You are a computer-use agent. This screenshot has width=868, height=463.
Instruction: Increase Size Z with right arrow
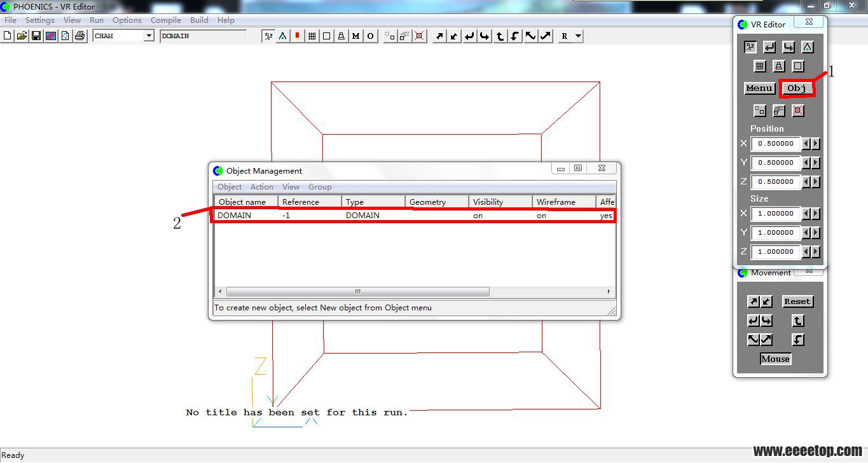coord(816,252)
